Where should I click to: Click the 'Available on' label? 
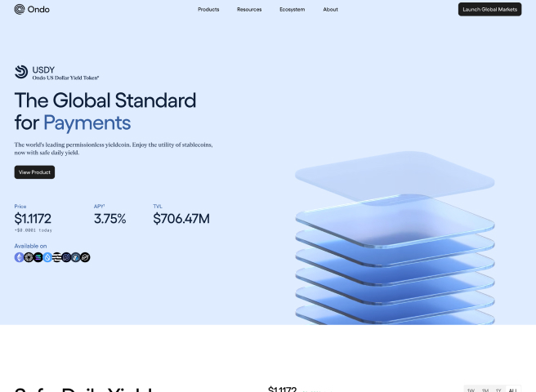click(30, 246)
